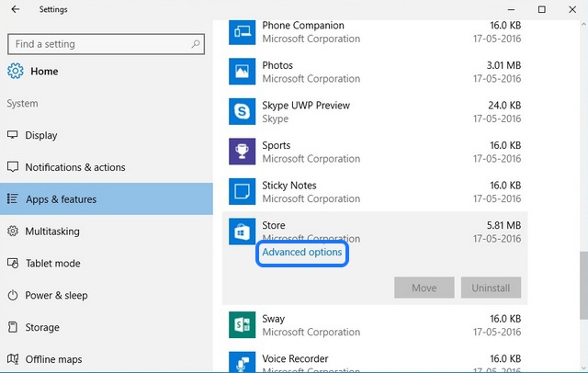Click the Home gear icon
The width and height of the screenshot is (588, 373).
click(x=16, y=71)
